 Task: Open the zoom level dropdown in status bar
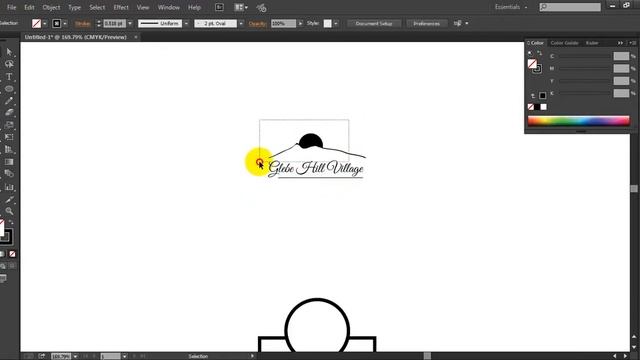click(76, 356)
